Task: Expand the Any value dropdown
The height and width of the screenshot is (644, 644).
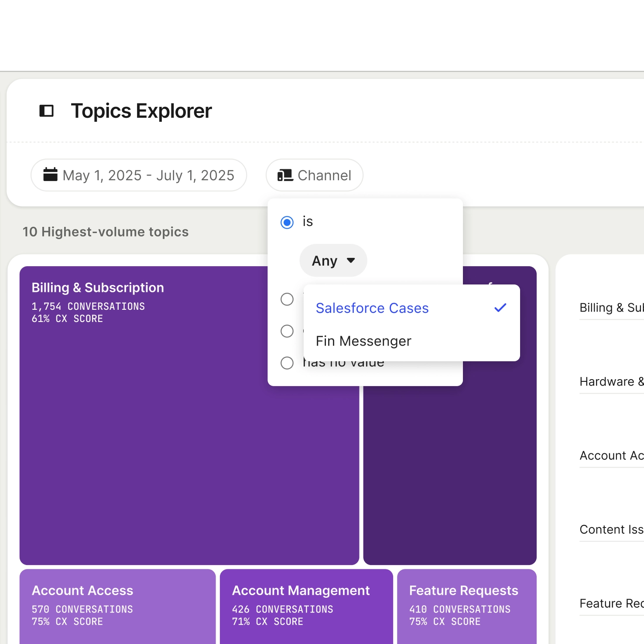Action: 333,260
